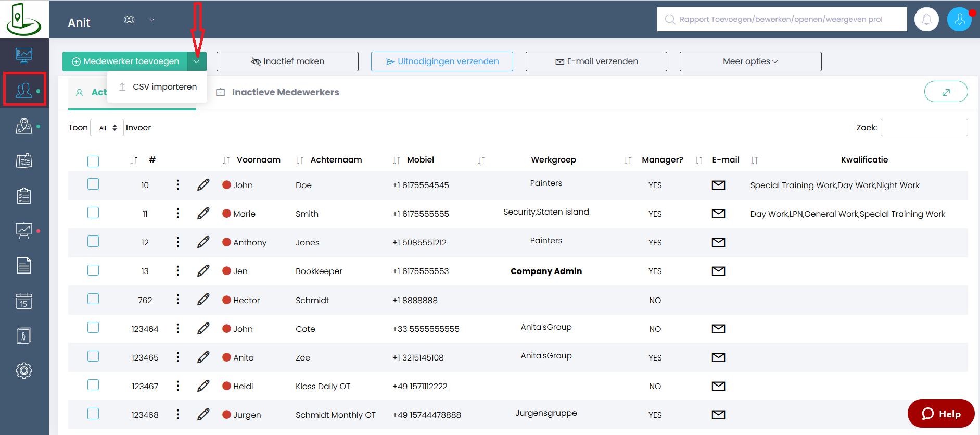
Task: Check the row for Jurgen Schmidt
Action: pos(93,414)
